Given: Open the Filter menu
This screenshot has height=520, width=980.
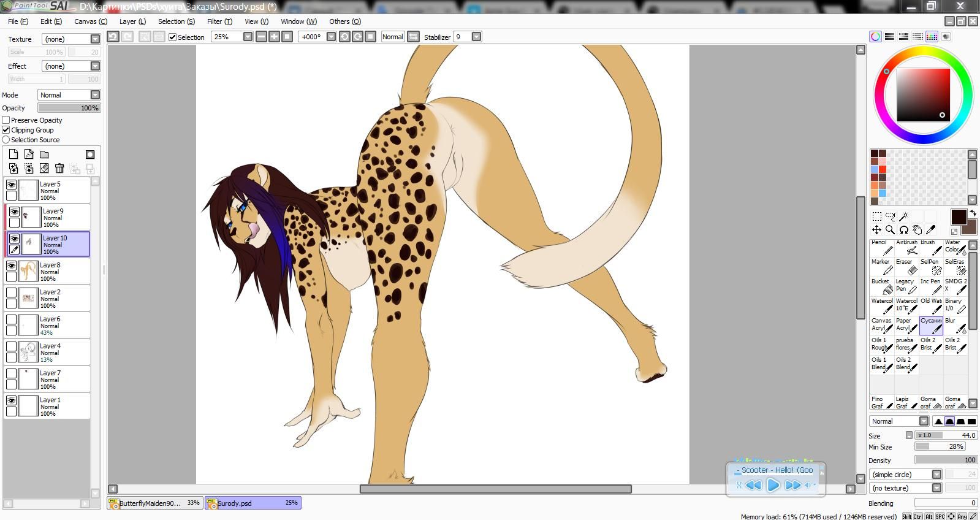Looking at the screenshot, I should click(219, 21).
